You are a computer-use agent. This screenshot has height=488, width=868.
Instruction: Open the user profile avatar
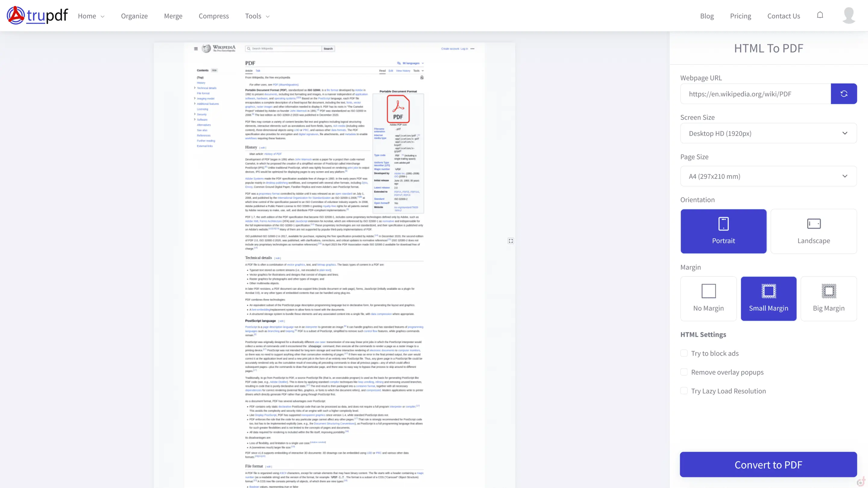(848, 15)
